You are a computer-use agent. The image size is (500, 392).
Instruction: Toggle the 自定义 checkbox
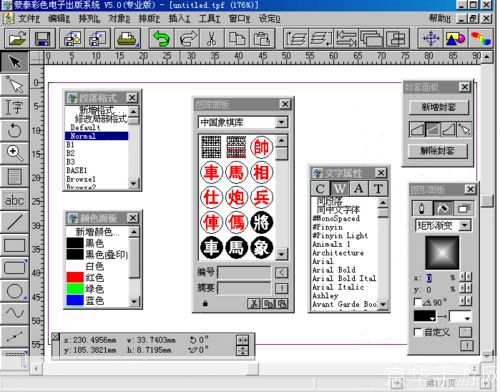[x=418, y=332]
